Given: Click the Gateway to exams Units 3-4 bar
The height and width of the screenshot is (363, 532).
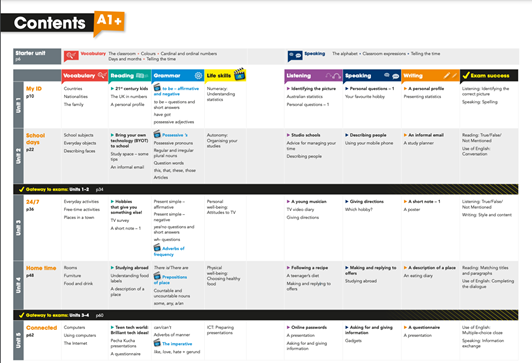Looking at the screenshot, I should (266, 315).
